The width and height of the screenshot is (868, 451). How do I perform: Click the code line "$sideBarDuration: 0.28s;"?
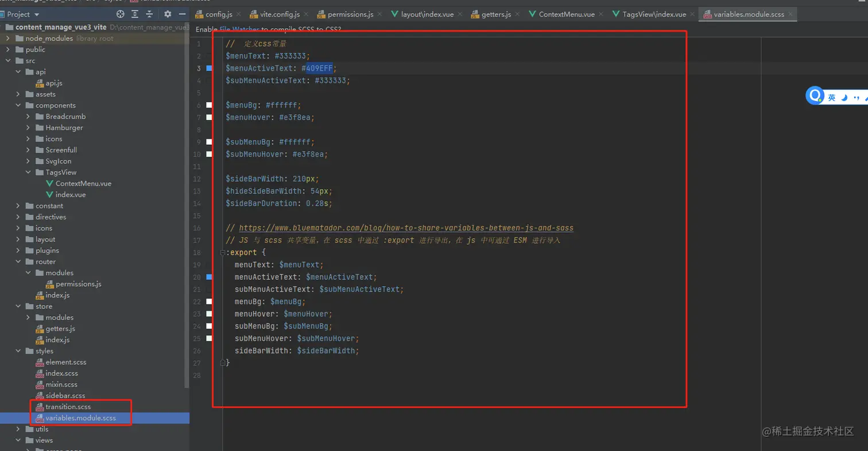(279, 203)
